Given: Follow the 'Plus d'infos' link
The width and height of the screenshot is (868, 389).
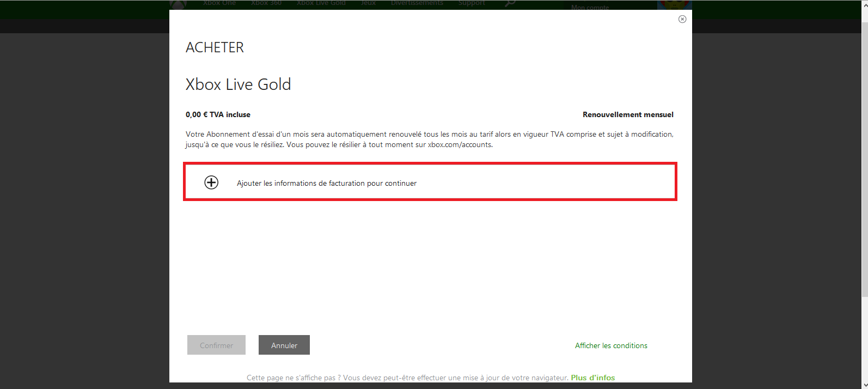Looking at the screenshot, I should pyautogui.click(x=593, y=378).
